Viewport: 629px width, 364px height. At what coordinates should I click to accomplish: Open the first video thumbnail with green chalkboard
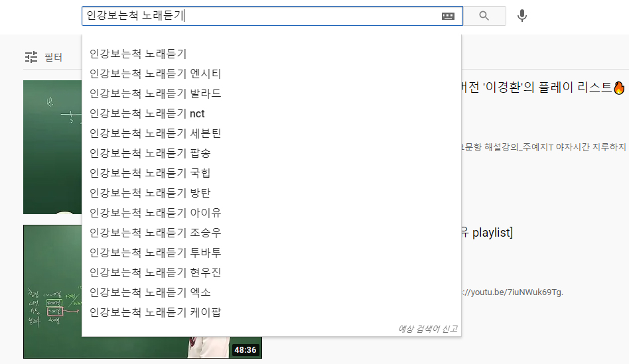(x=52, y=147)
